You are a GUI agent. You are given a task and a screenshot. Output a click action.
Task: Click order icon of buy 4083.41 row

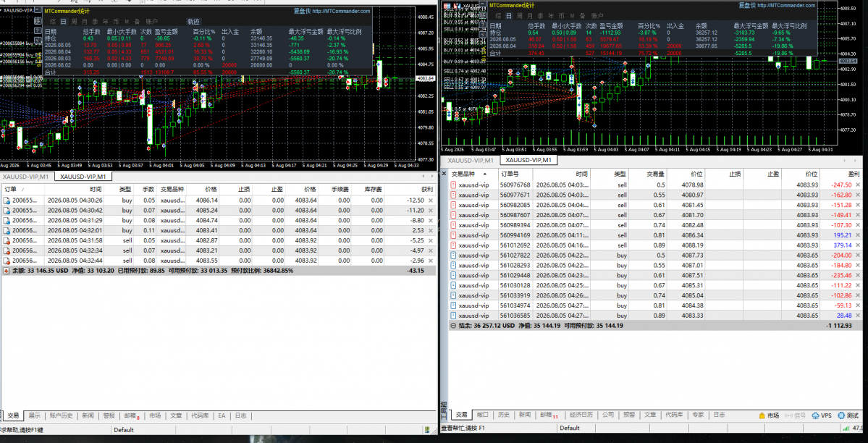(6, 230)
